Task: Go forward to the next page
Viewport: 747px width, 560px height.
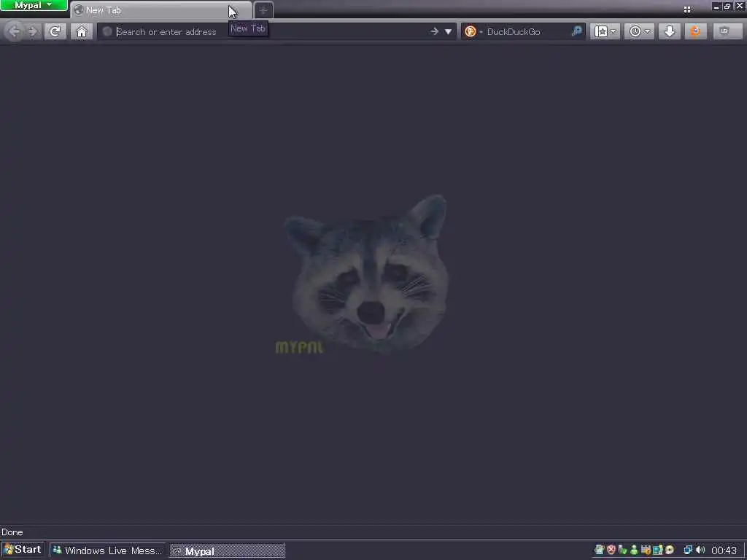Action: [33, 31]
